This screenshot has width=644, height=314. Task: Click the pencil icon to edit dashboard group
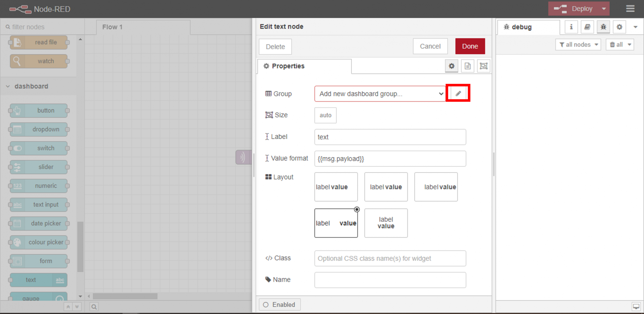tap(458, 94)
